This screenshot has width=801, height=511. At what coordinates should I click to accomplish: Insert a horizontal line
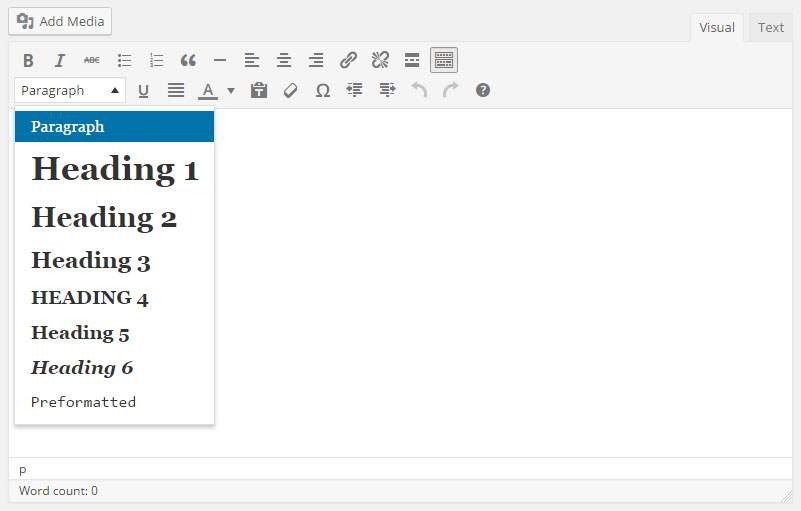pos(220,60)
